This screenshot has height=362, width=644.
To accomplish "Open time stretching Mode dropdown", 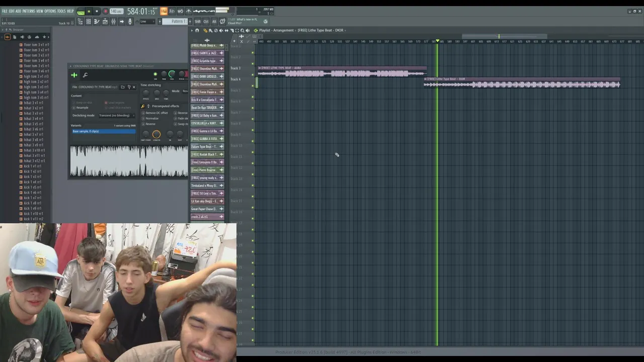I will pos(185,91).
